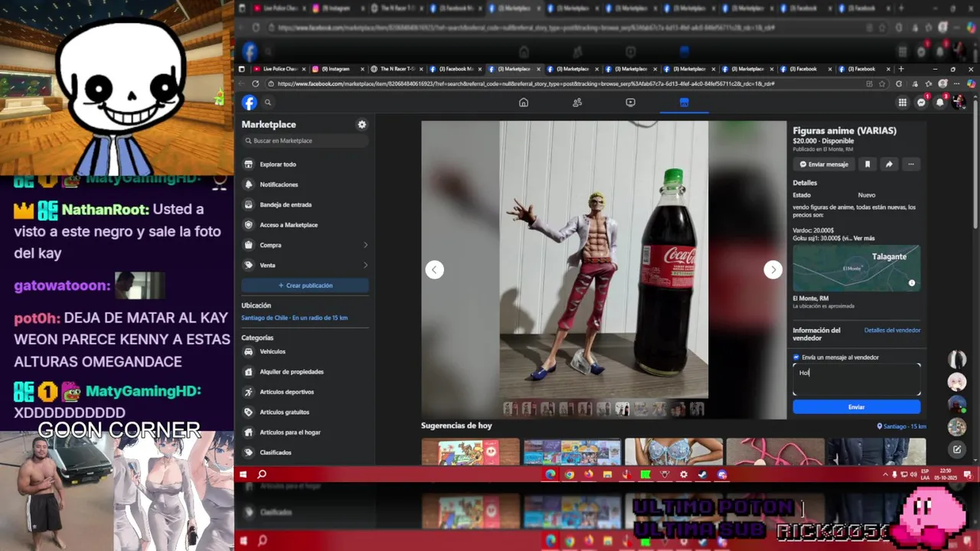
Task: Click the volume icon in system tray
Action: pos(913,474)
